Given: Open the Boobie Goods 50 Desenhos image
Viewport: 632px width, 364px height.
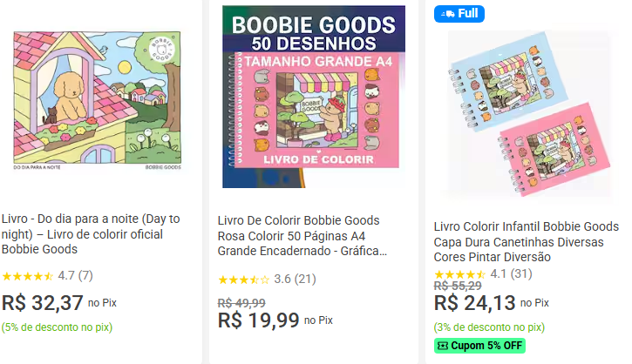Looking at the screenshot, I should tap(314, 97).
